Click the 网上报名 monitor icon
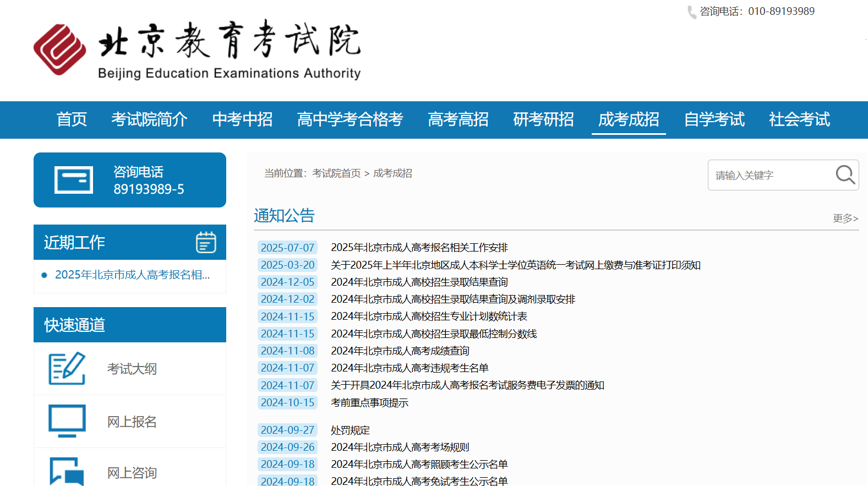 coord(67,421)
